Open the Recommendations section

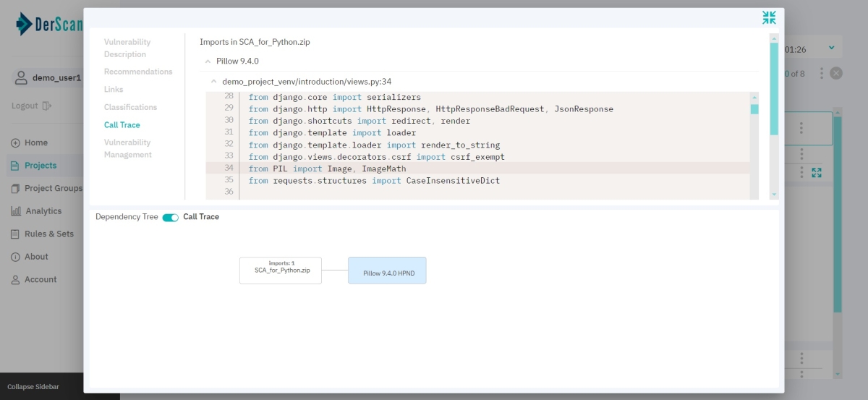point(138,72)
